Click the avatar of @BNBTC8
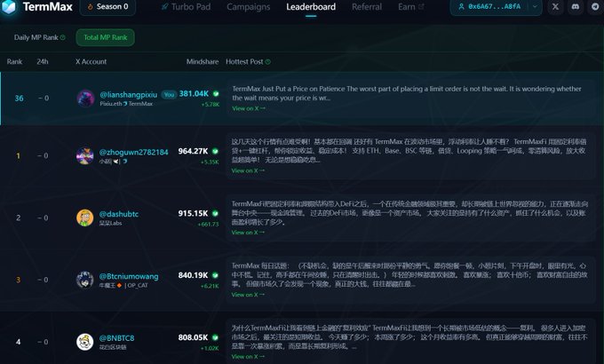Screen dimensions: 604x364 [x=85, y=342]
